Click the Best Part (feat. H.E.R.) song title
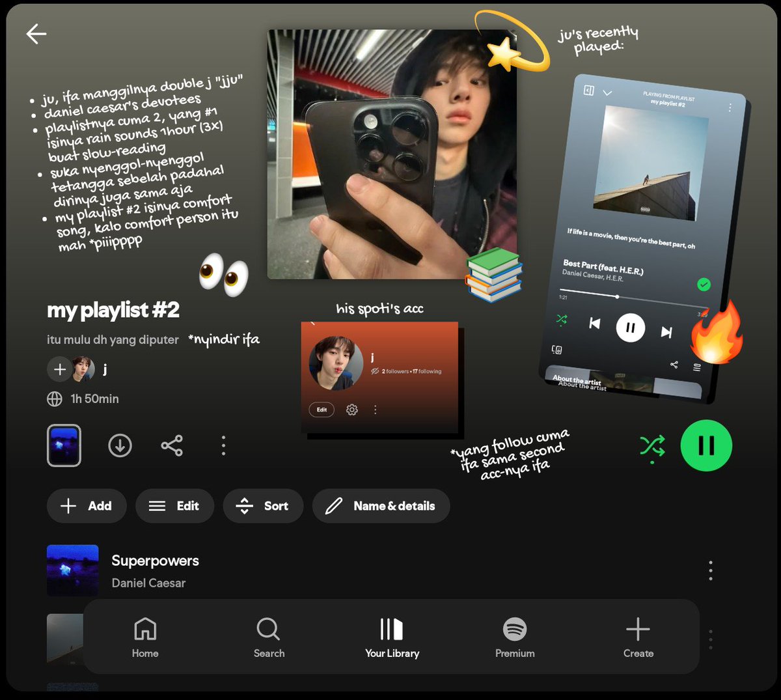This screenshot has height=700, width=781. [603, 267]
